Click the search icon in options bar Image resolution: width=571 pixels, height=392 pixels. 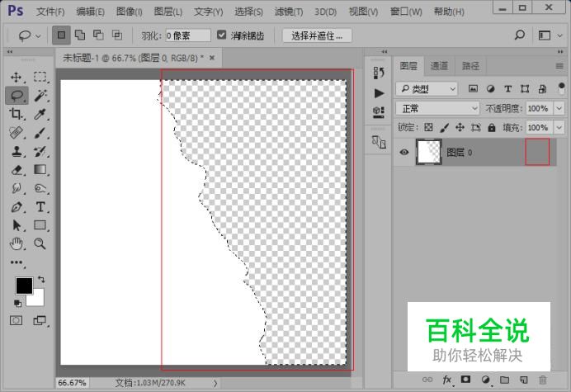[520, 35]
